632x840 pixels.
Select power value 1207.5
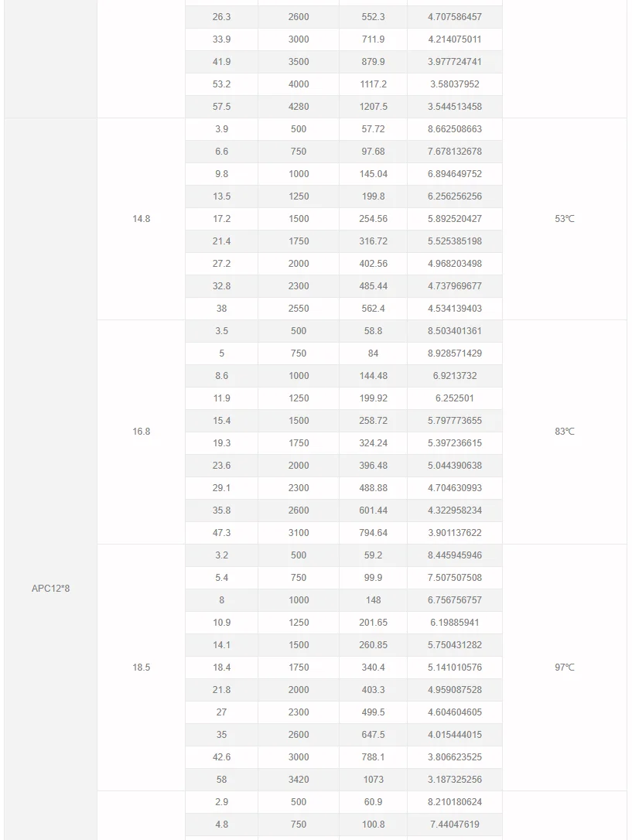tap(374, 107)
